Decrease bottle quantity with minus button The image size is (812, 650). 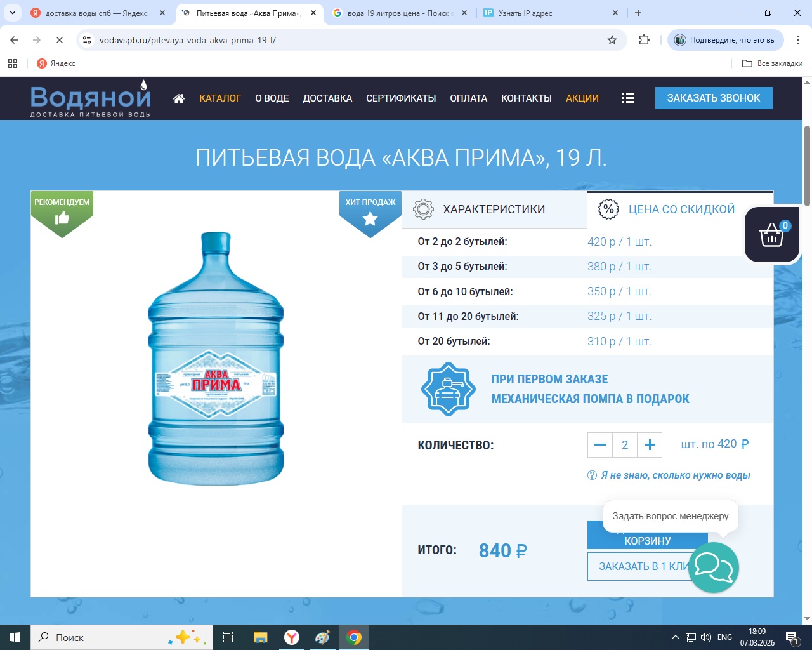pyautogui.click(x=600, y=445)
